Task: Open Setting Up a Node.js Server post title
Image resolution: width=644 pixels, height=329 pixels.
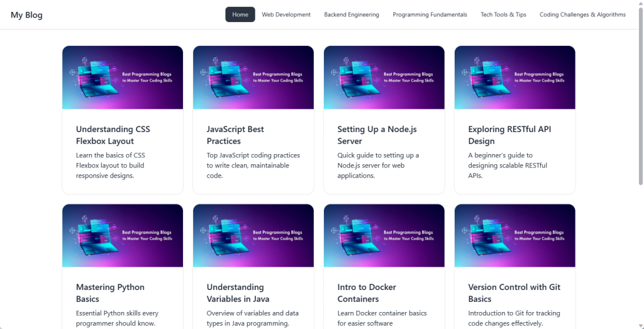Action: pyautogui.click(x=377, y=135)
